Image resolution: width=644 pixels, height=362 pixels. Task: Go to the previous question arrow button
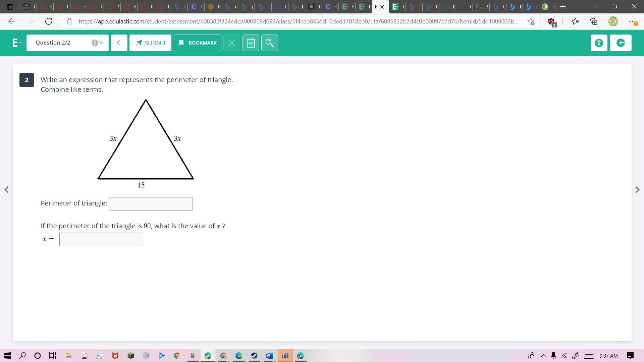(x=119, y=43)
